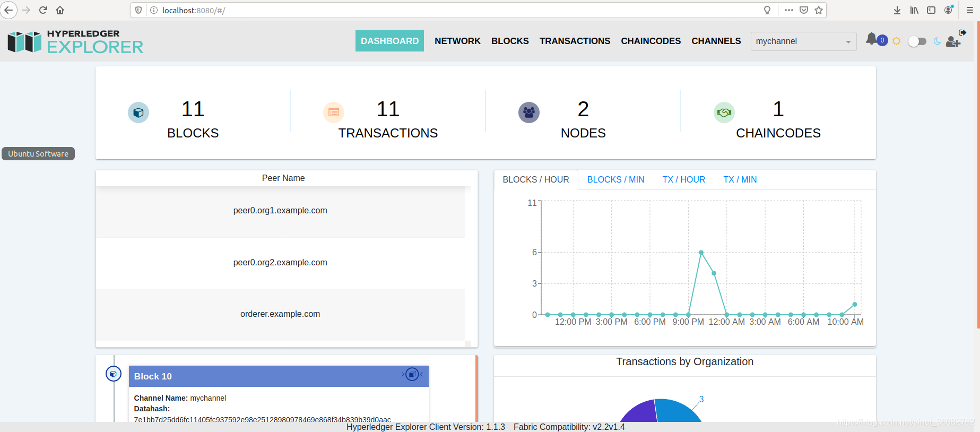Open the Chaincodes page
Screen dimensions: 980x432
click(651, 41)
